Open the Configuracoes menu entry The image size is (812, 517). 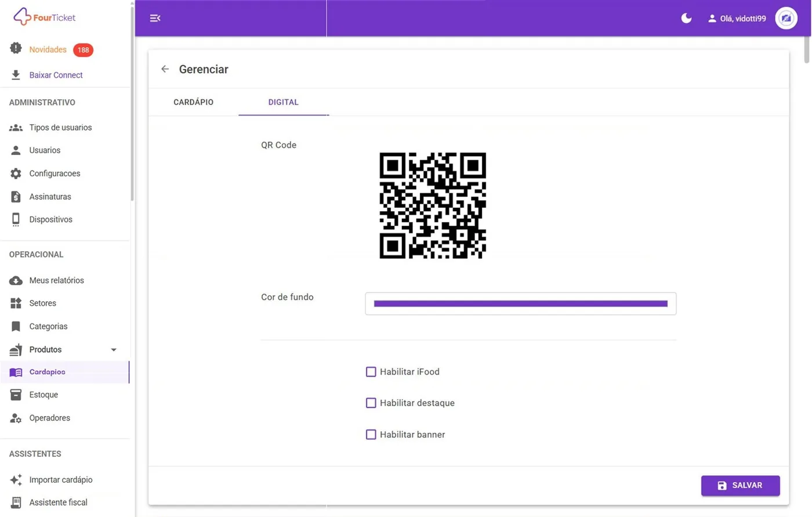point(55,173)
